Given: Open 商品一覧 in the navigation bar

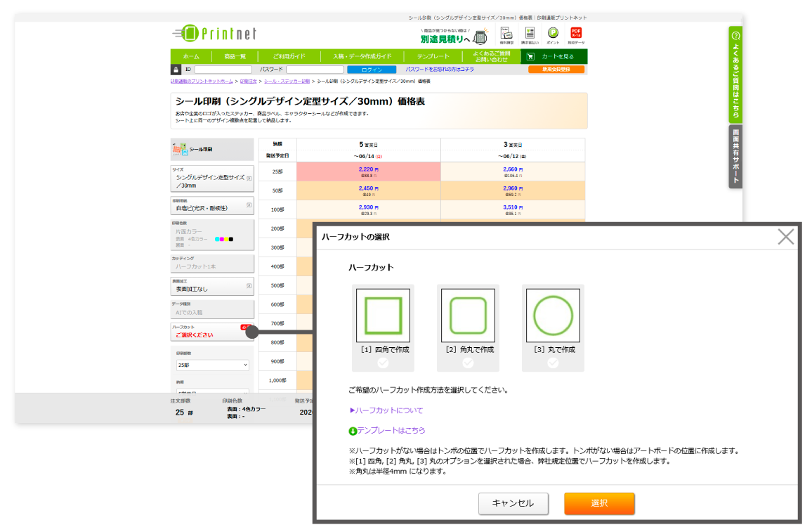Looking at the screenshot, I should tap(235, 56).
